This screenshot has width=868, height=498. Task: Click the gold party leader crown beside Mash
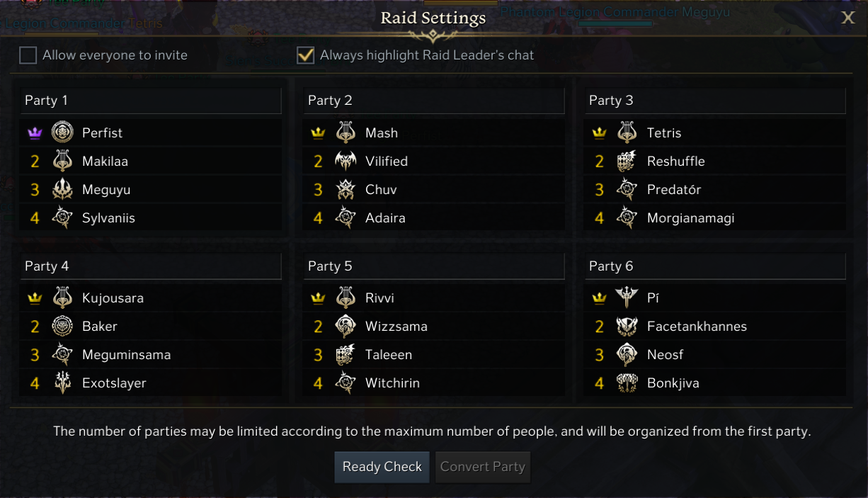(x=318, y=133)
